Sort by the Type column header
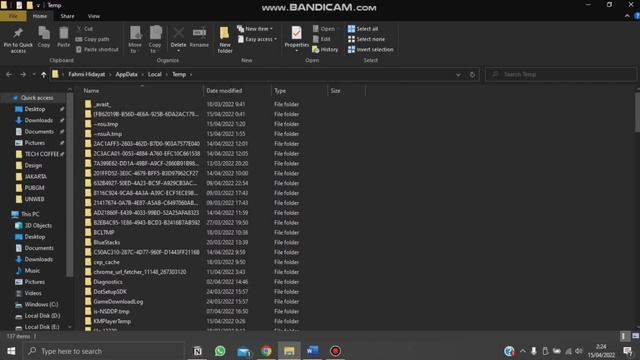 pos(299,91)
